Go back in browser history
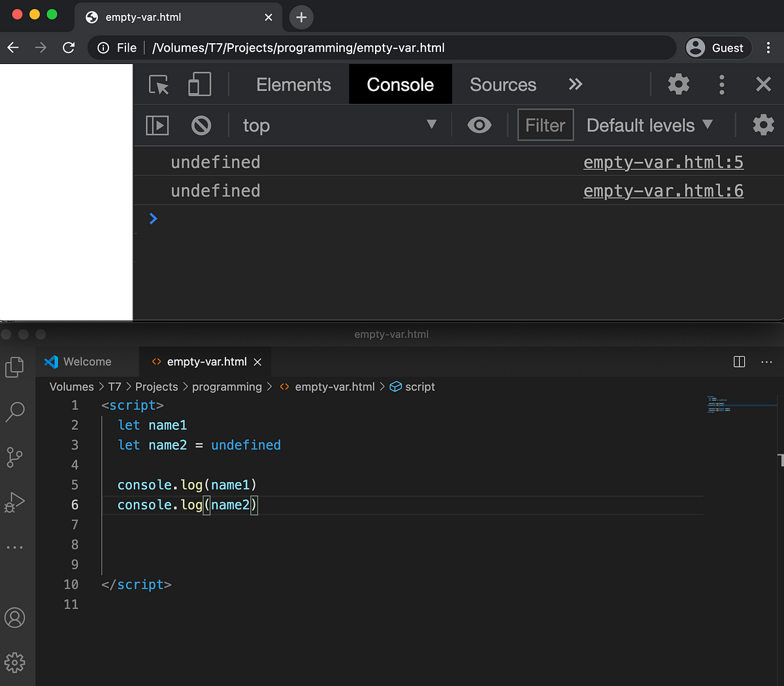Viewport: 784px width, 686px height. click(x=13, y=48)
